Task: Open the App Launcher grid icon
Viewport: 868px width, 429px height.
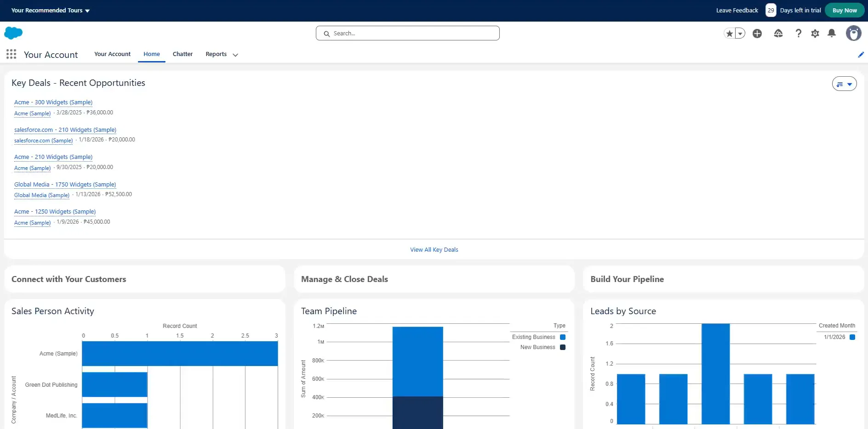Action: click(11, 54)
